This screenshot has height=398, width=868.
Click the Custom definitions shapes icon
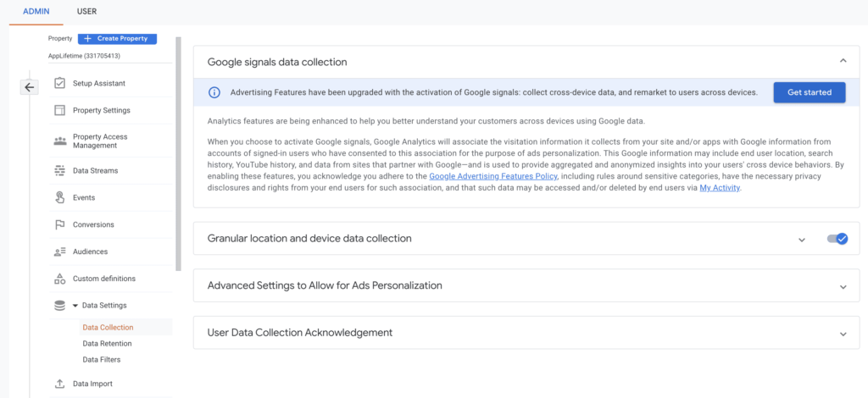click(x=59, y=279)
